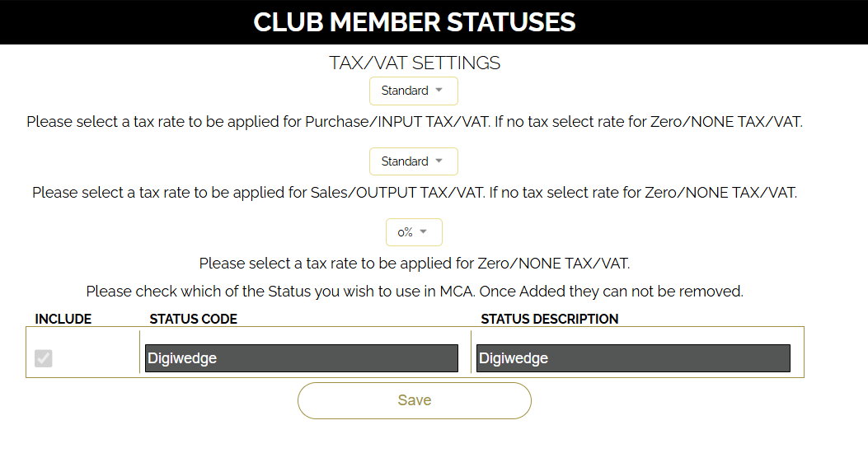
Task: Select the STATUS DESCRIPTION column header
Action: (x=550, y=319)
